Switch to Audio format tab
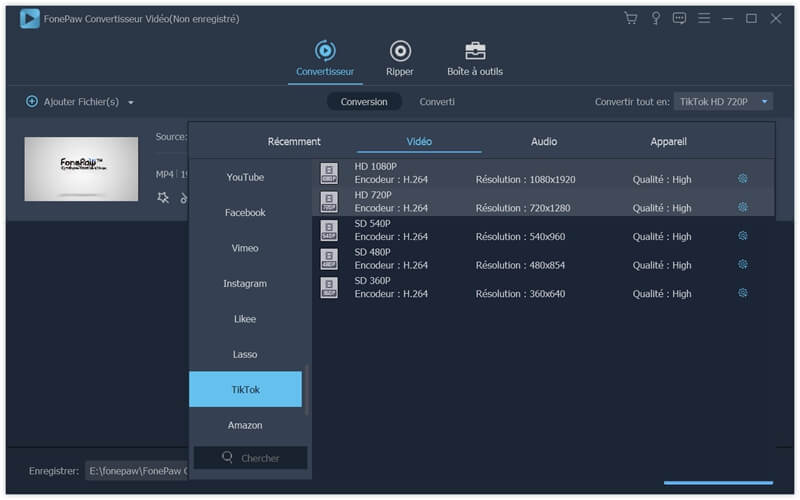The width and height of the screenshot is (800, 500). [544, 141]
